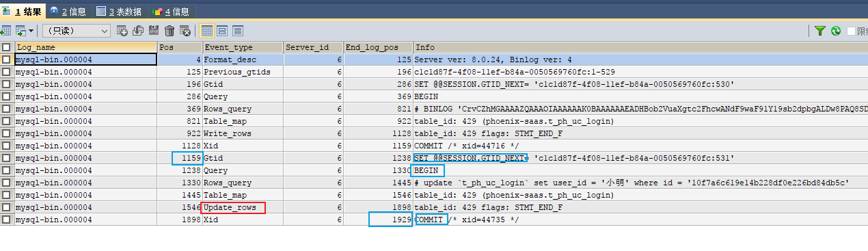Viewport: 868px width, 251px height.
Task: Switch to grid view mode icon
Action: pos(207,31)
